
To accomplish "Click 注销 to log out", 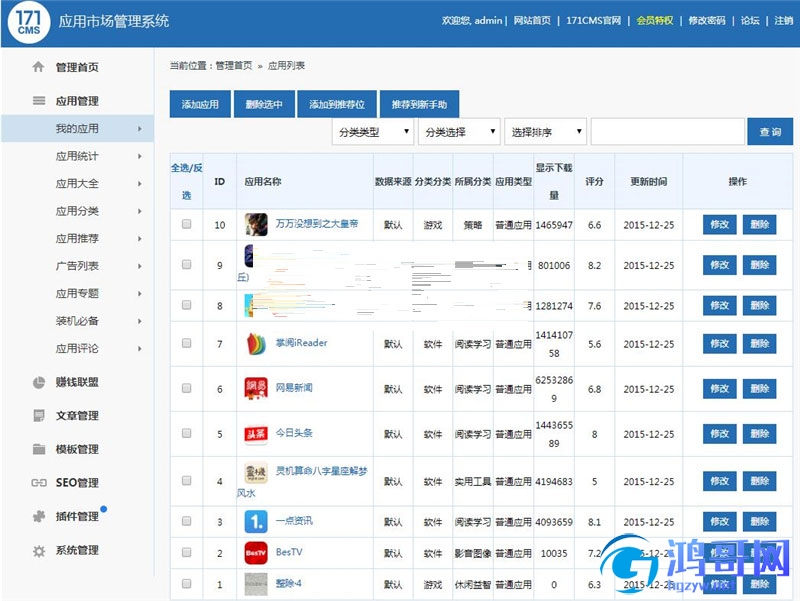I will click(784, 20).
